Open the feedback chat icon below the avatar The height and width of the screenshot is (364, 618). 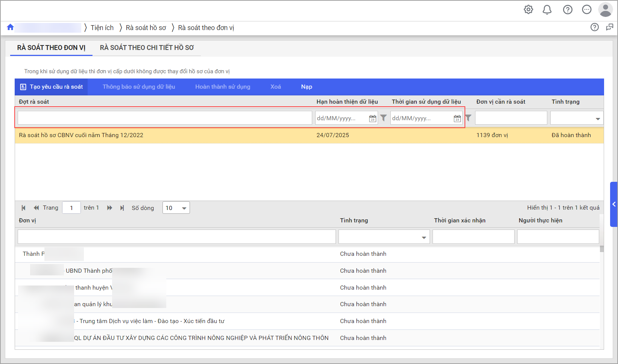click(x=609, y=27)
